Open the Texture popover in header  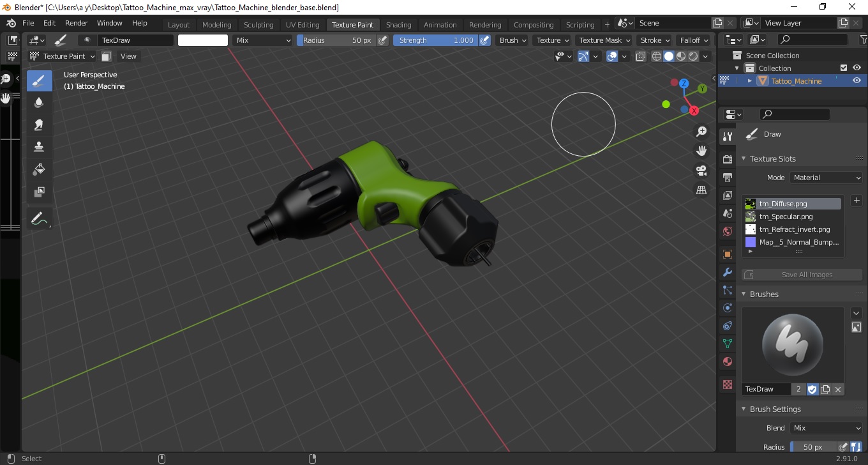click(x=552, y=40)
